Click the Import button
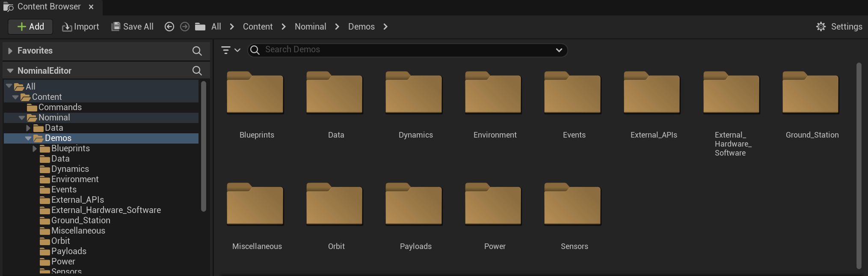 (x=80, y=27)
